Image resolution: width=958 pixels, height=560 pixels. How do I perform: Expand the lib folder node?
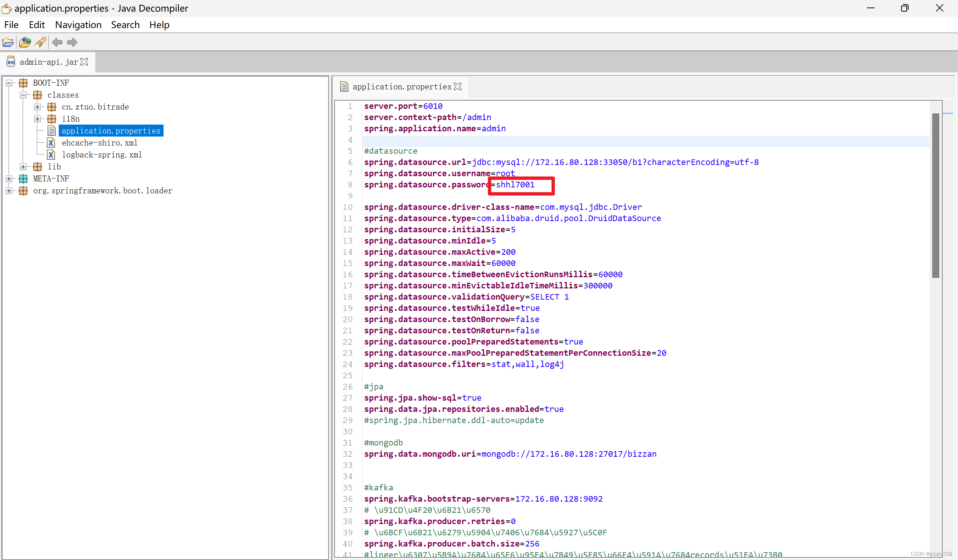[x=23, y=167]
